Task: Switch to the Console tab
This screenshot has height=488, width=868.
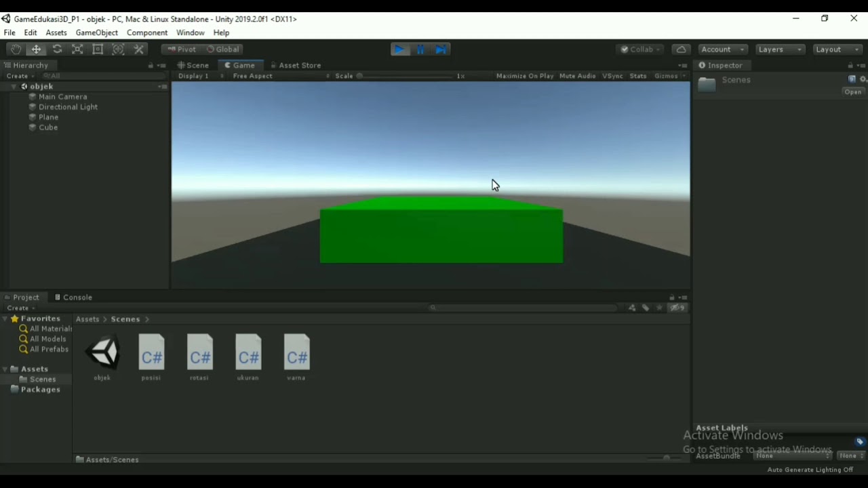Action: click(x=73, y=297)
